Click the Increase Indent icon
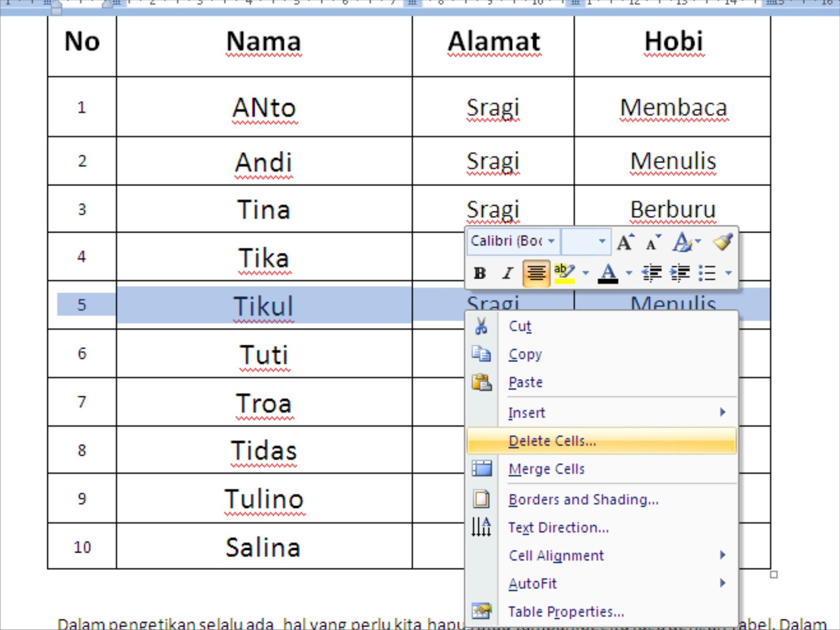This screenshot has height=630, width=840. [680, 273]
